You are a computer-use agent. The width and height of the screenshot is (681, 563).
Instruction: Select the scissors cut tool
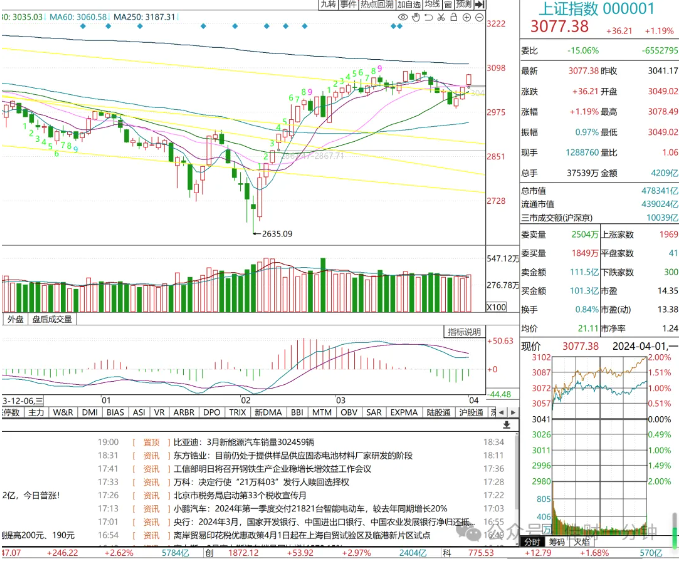441,17
